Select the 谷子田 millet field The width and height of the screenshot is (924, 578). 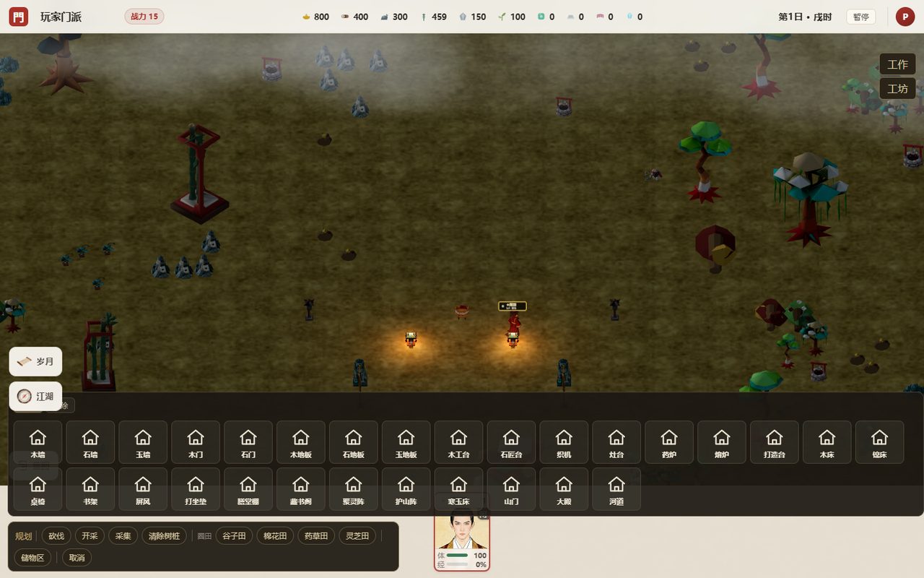point(234,536)
